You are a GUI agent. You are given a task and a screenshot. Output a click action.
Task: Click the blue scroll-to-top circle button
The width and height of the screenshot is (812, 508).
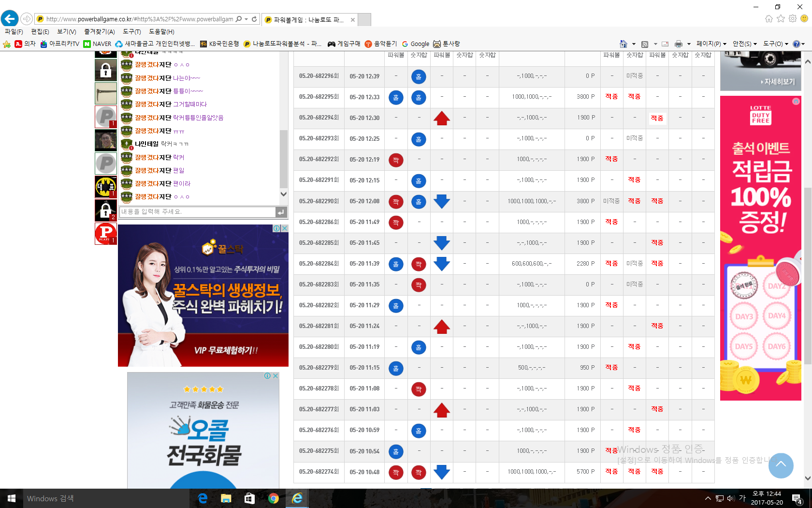(781, 465)
